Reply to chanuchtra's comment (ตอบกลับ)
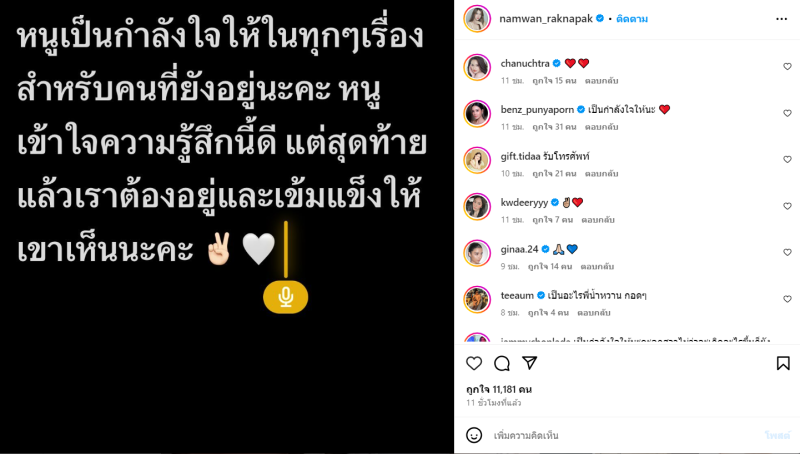 pyautogui.click(x=602, y=81)
